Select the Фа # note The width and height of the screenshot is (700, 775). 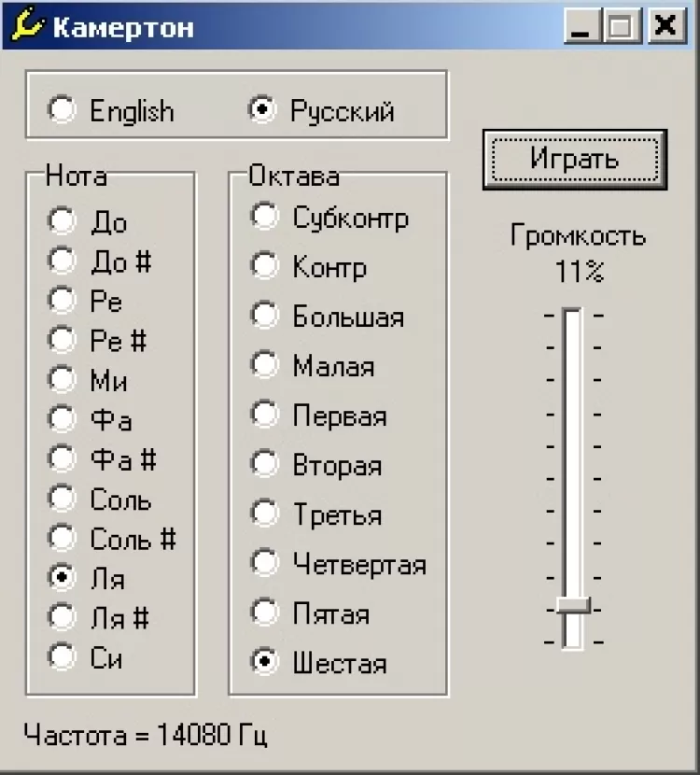63,458
